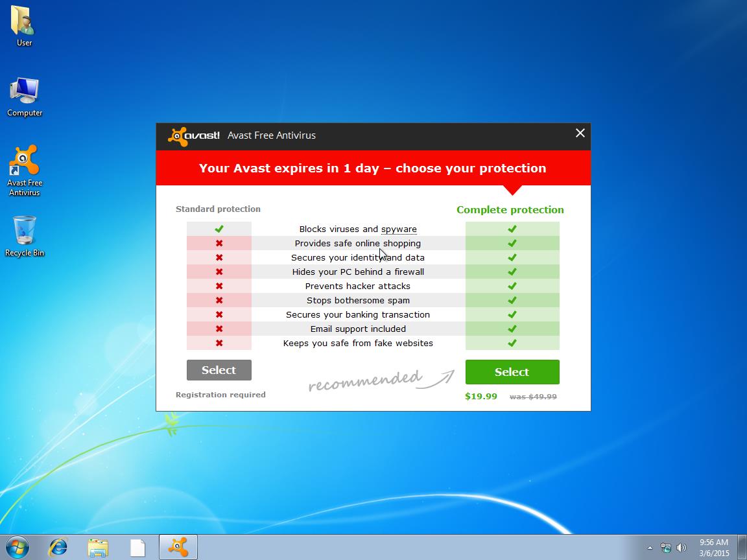747x560 pixels.
Task: Click the Avast taskbar button
Action: (x=178, y=547)
